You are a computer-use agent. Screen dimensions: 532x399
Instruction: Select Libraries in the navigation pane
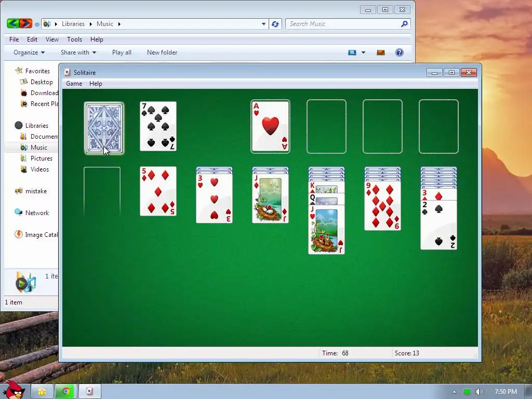(32, 126)
